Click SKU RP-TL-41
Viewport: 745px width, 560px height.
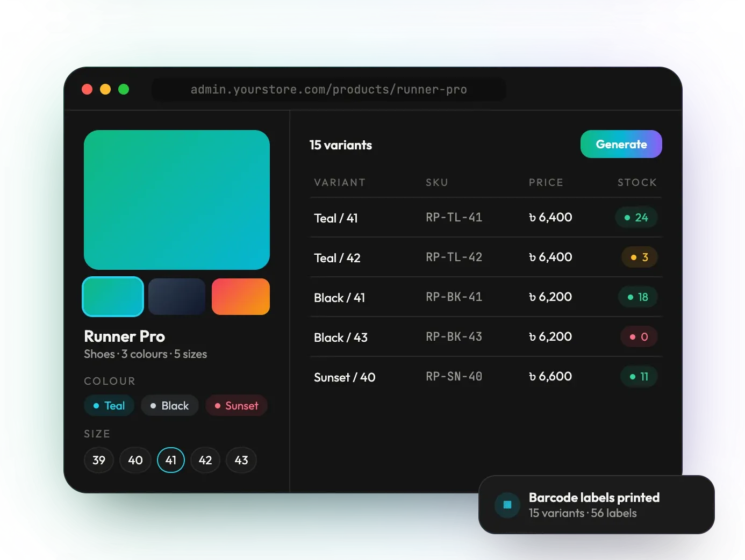tap(454, 218)
